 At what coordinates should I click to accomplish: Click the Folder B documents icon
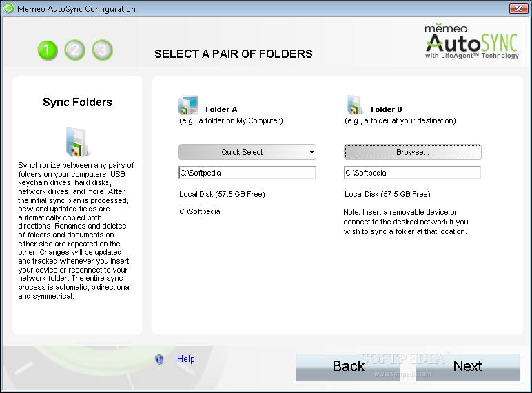coord(354,105)
